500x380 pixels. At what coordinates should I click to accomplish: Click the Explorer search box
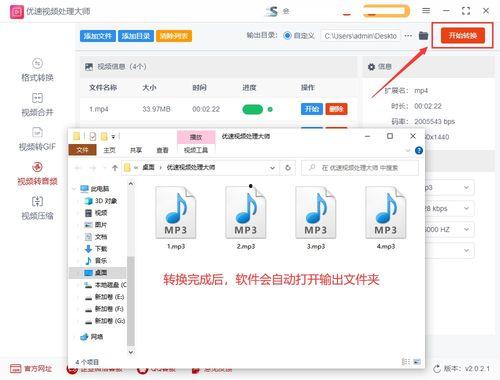[360, 168]
